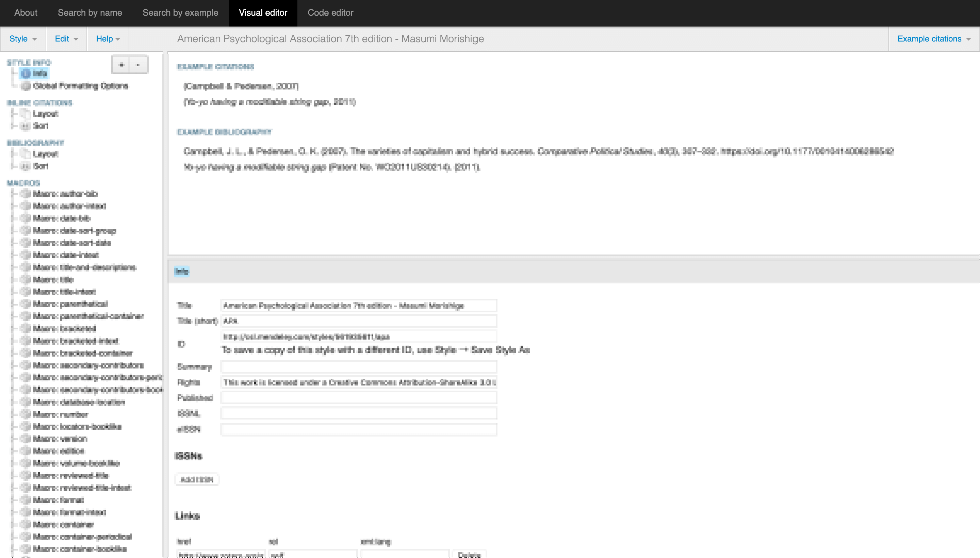Screen dimensions: 980x558
Task: Open the Help dropdown menu
Action: click(108, 39)
